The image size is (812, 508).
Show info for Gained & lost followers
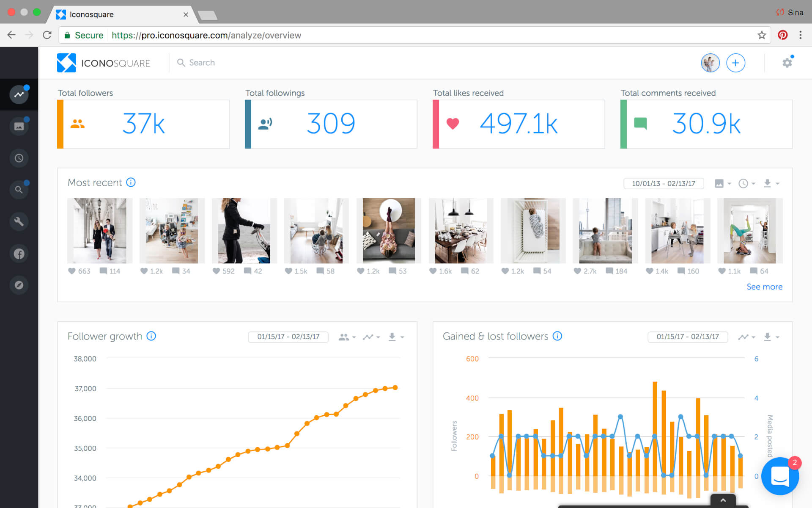coord(557,336)
